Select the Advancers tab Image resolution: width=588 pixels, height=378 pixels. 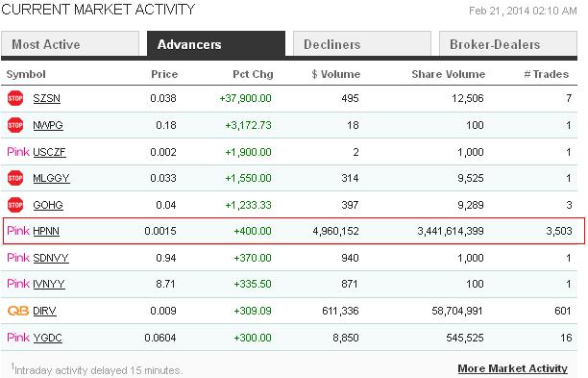coord(216,44)
